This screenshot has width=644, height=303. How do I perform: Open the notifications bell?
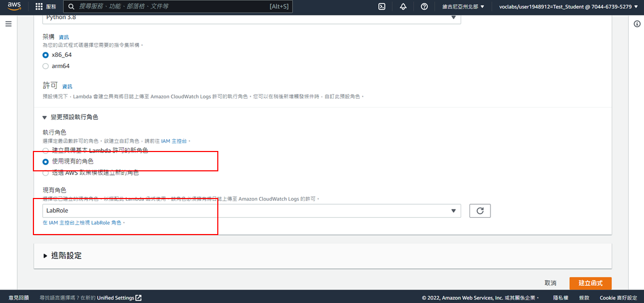(403, 7)
